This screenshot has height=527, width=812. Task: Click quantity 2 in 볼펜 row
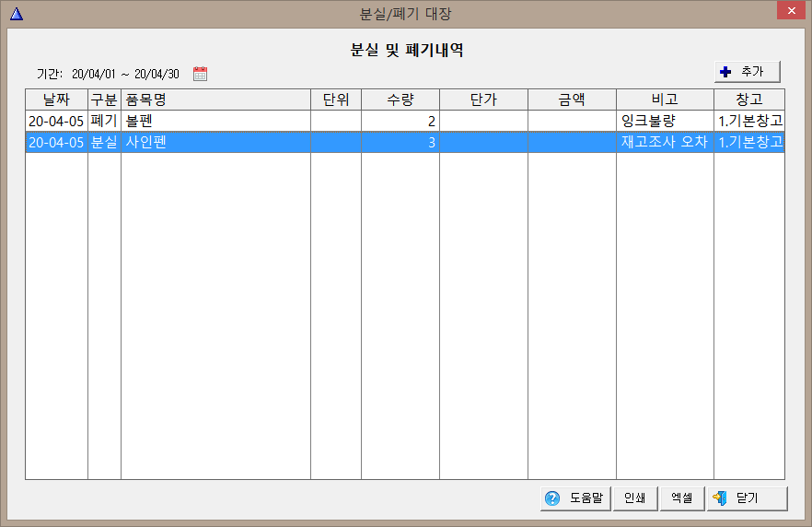(x=400, y=122)
